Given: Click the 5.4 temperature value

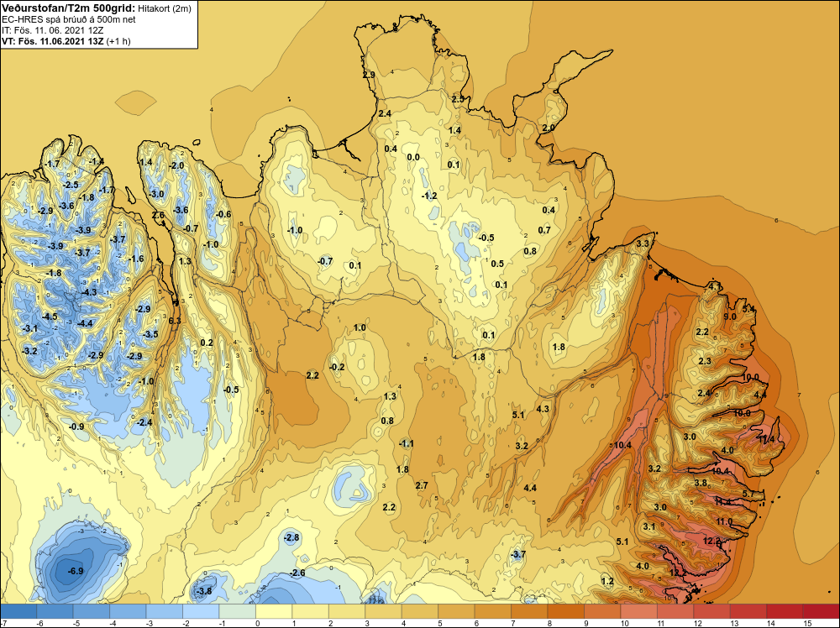Looking at the screenshot, I should point(748,309).
